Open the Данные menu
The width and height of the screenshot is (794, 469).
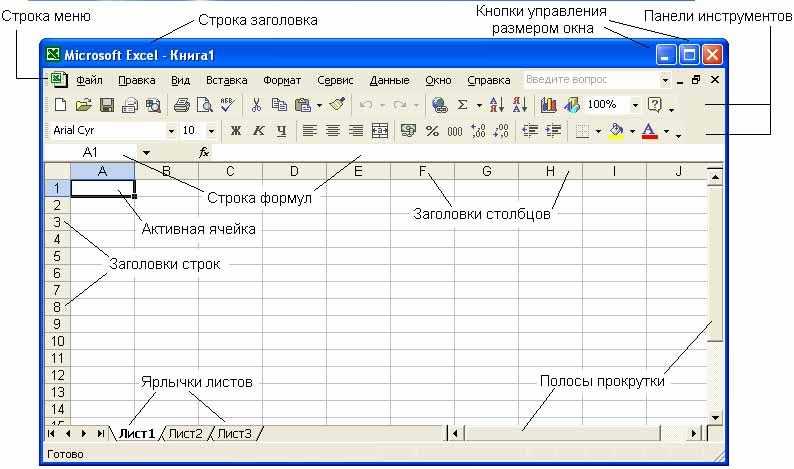point(389,80)
